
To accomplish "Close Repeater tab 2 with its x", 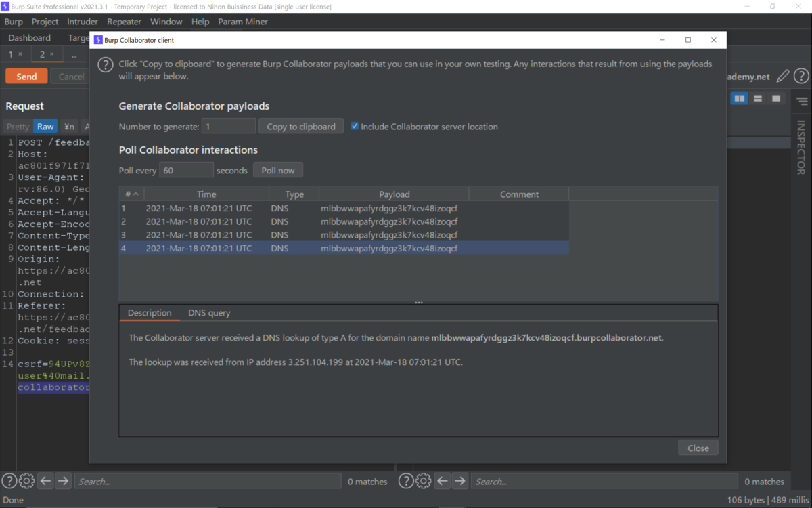I will [x=52, y=54].
